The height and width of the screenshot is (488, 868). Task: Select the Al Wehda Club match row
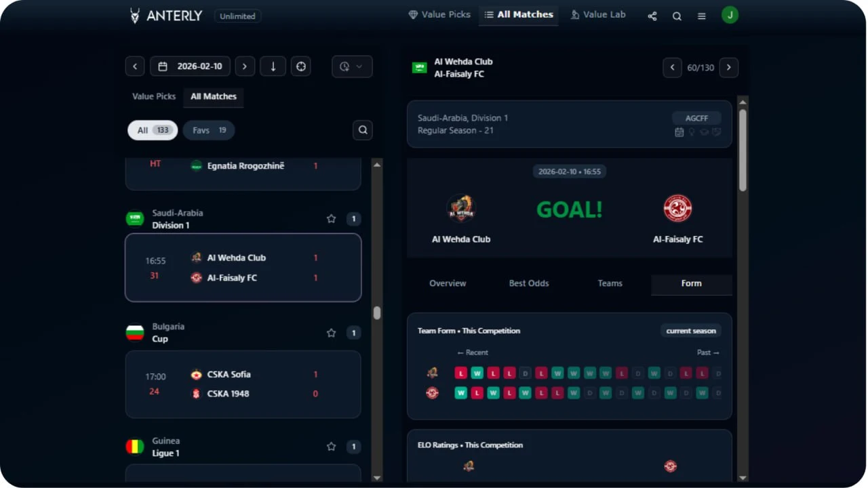[243, 267]
